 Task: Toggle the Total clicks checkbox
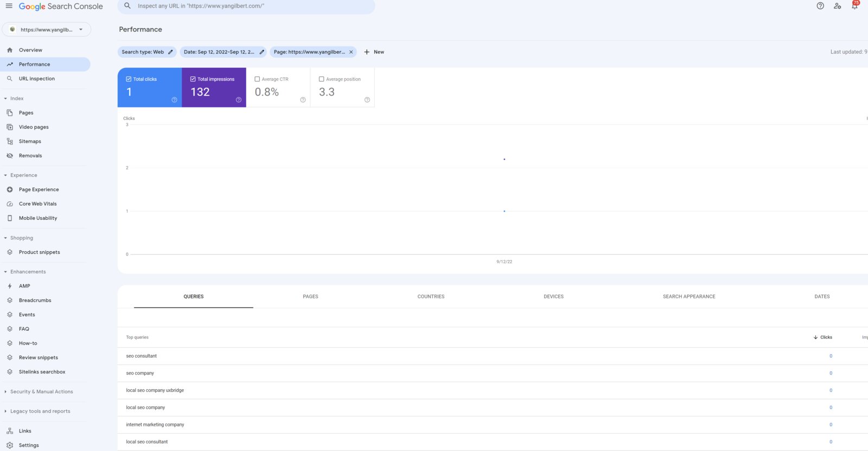coord(129,79)
